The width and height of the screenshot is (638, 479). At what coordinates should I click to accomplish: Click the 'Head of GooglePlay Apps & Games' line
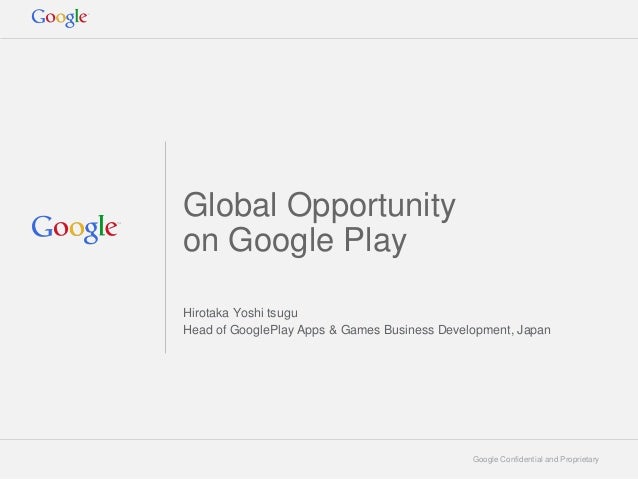(367, 330)
